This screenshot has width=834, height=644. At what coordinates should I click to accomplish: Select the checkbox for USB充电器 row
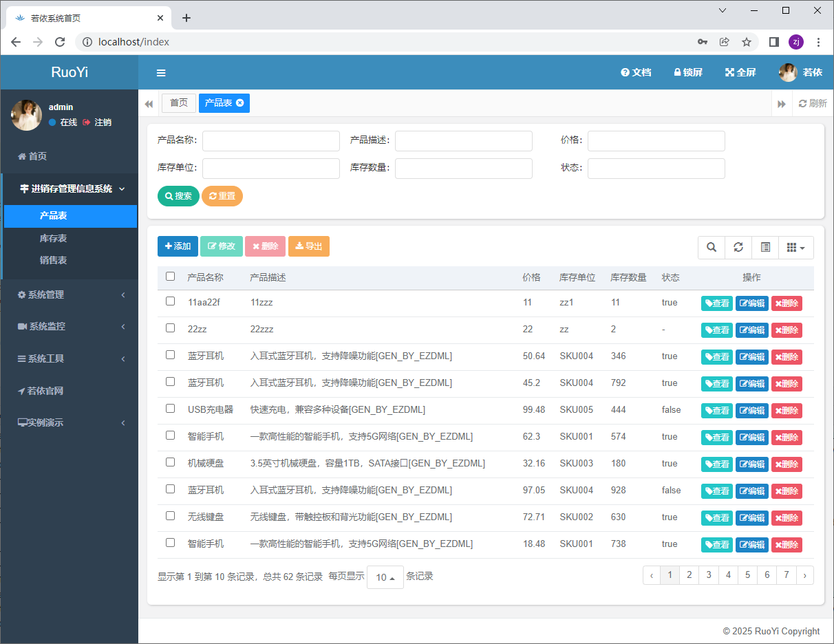(x=171, y=409)
